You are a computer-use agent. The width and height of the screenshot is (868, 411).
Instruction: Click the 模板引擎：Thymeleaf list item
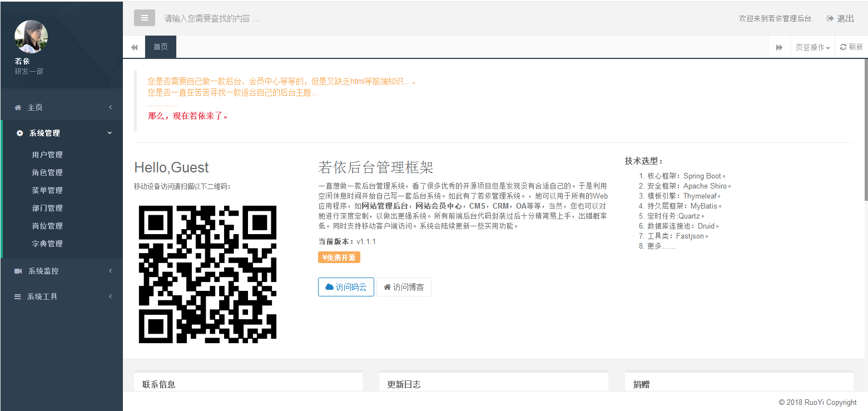684,196
